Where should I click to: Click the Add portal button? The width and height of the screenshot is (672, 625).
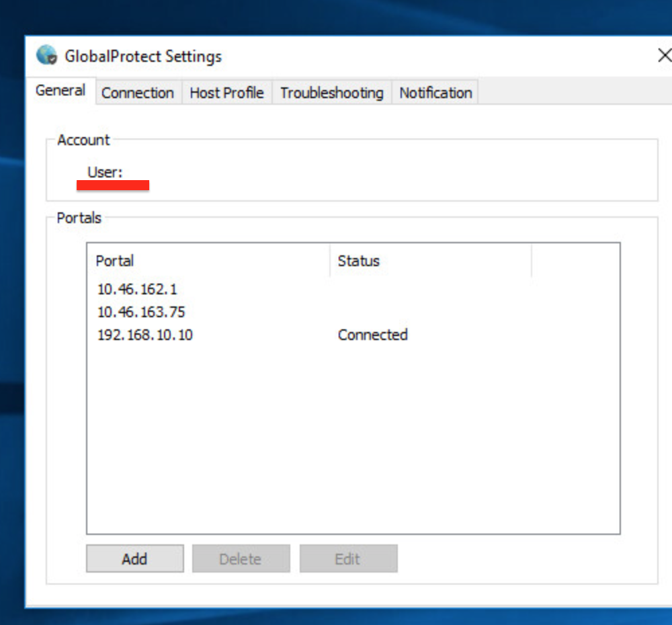pos(135,558)
